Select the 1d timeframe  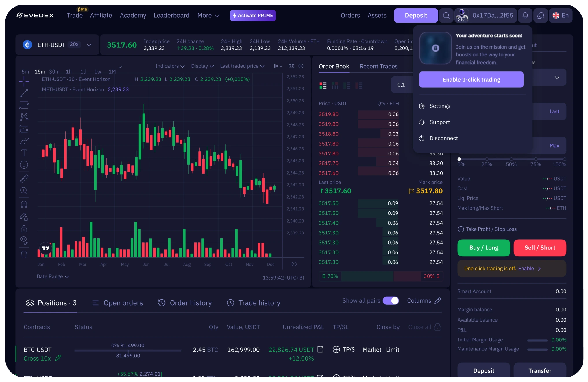(x=83, y=71)
